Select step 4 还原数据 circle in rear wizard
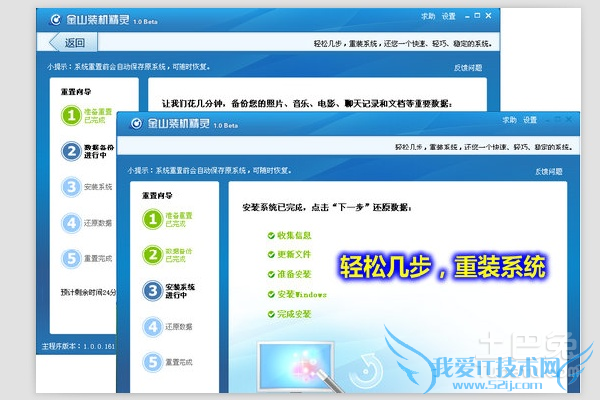The height and width of the screenshot is (400, 600). pos(71,223)
